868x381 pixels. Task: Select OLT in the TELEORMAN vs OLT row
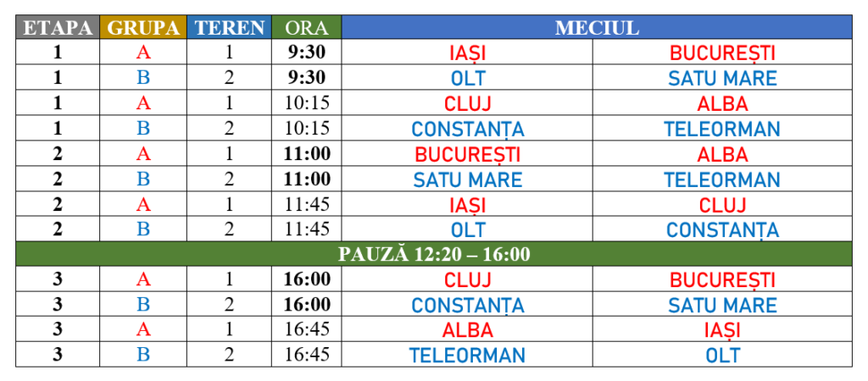pyautogui.click(x=722, y=356)
